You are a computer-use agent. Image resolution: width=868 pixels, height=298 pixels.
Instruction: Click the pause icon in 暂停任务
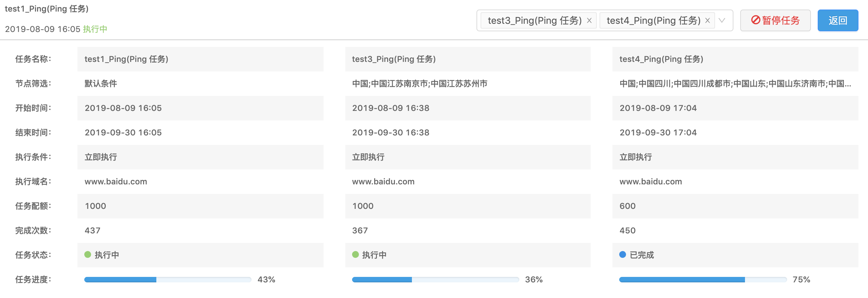[756, 20]
